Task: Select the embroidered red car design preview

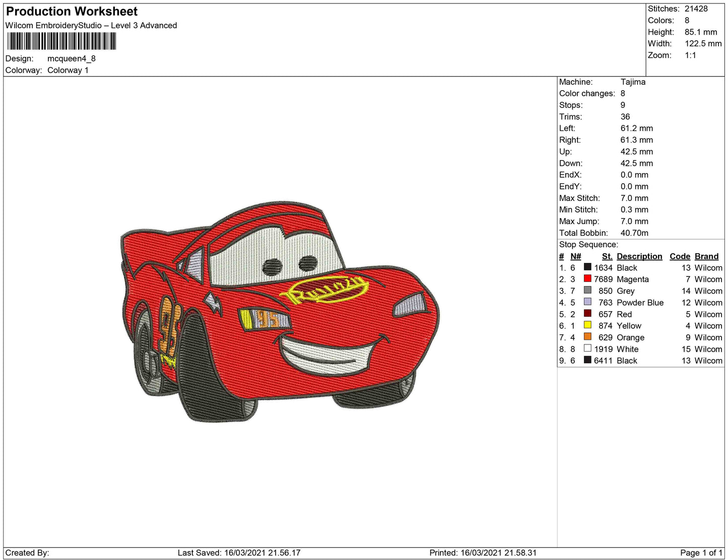Action: [x=280, y=312]
